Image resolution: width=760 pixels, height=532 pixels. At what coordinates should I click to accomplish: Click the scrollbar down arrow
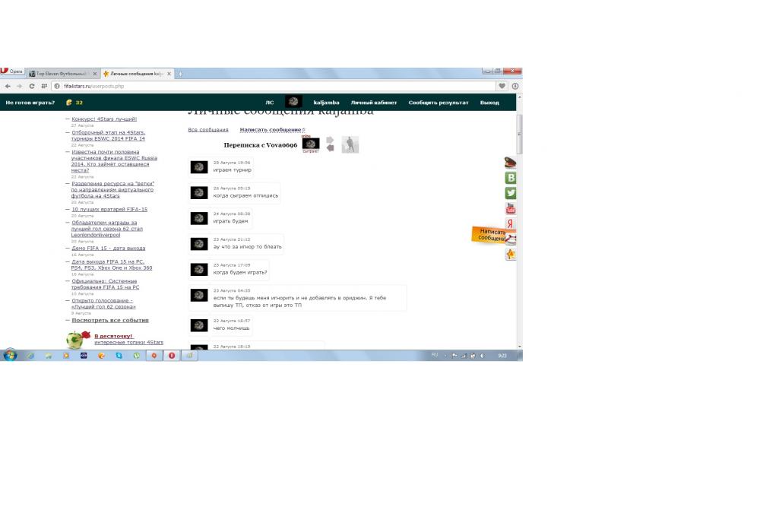[520, 346]
